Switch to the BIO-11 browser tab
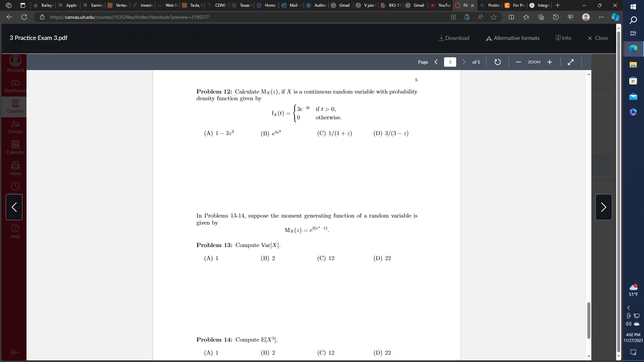 point(391,5)
